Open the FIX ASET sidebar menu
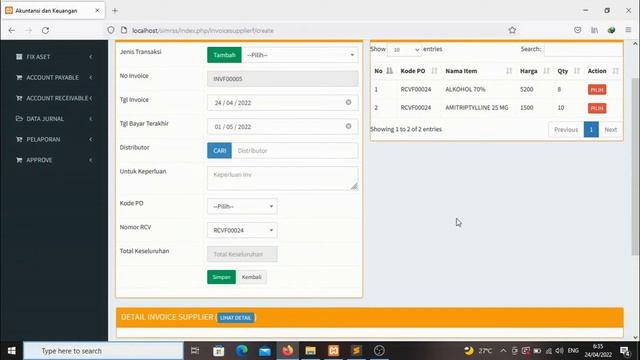This screenshot has height=360, width=640. (x=54, y=57)
